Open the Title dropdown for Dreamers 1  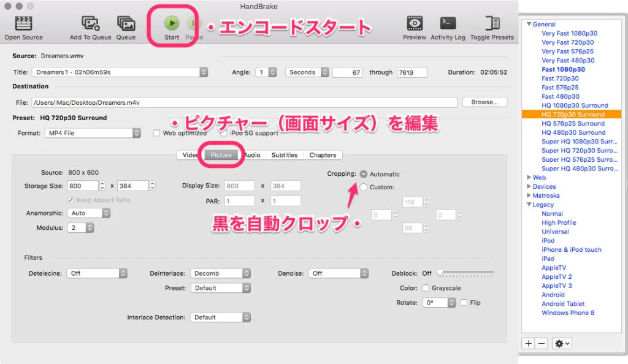120,72
